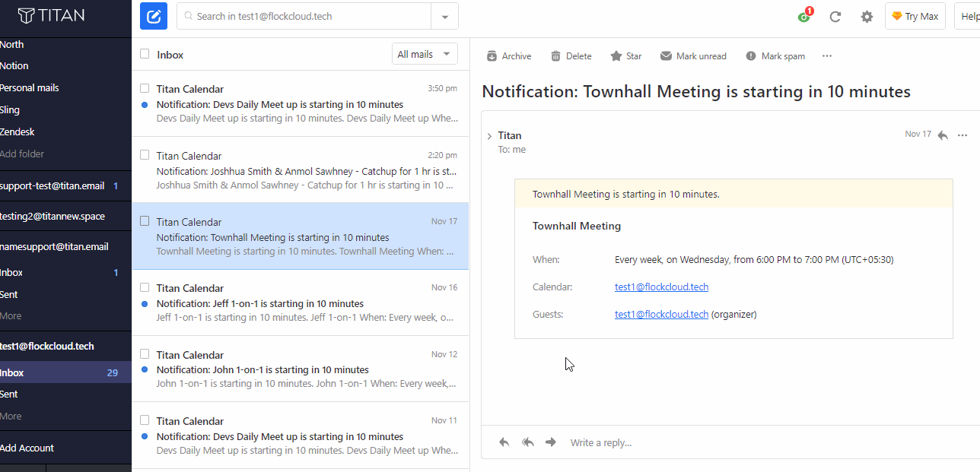Click reply icon in the reply bar
980x472 pixels.
pos(504,442)
